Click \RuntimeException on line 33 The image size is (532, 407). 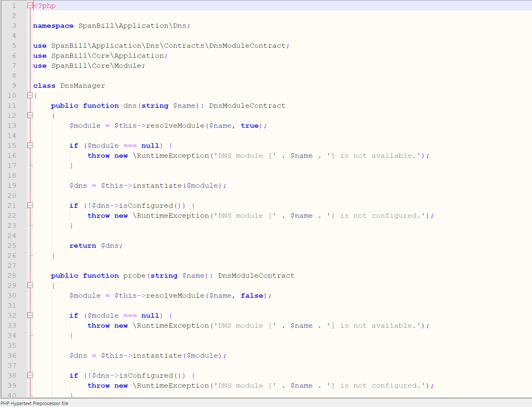171,326
